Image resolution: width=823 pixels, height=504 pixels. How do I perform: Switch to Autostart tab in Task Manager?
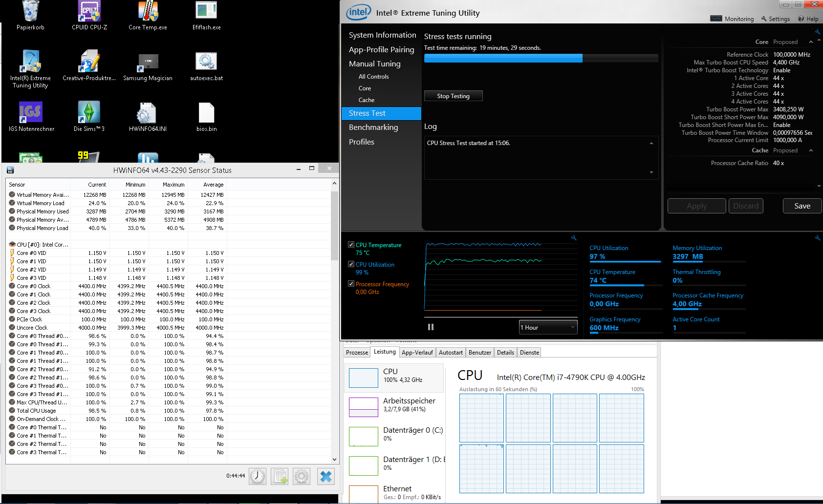point(451,353)
